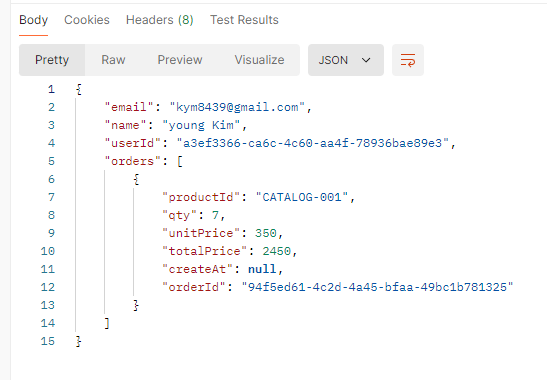Click the createAt null value
The width and height of the screenshot is (547, 380).
[262, 269]
